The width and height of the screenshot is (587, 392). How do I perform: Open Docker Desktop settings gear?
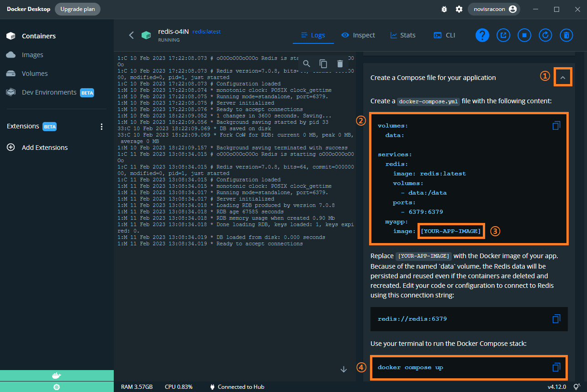click(459, 9)
